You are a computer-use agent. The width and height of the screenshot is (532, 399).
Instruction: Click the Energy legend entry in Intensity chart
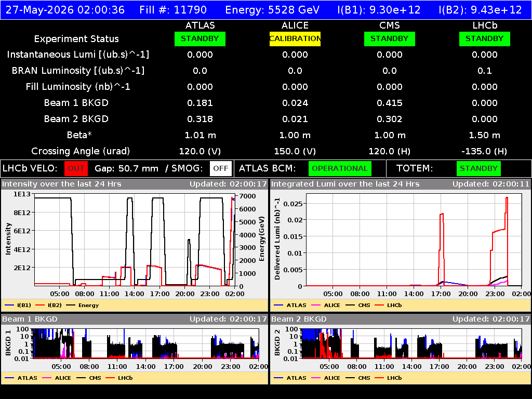click(x=83, y=305)
